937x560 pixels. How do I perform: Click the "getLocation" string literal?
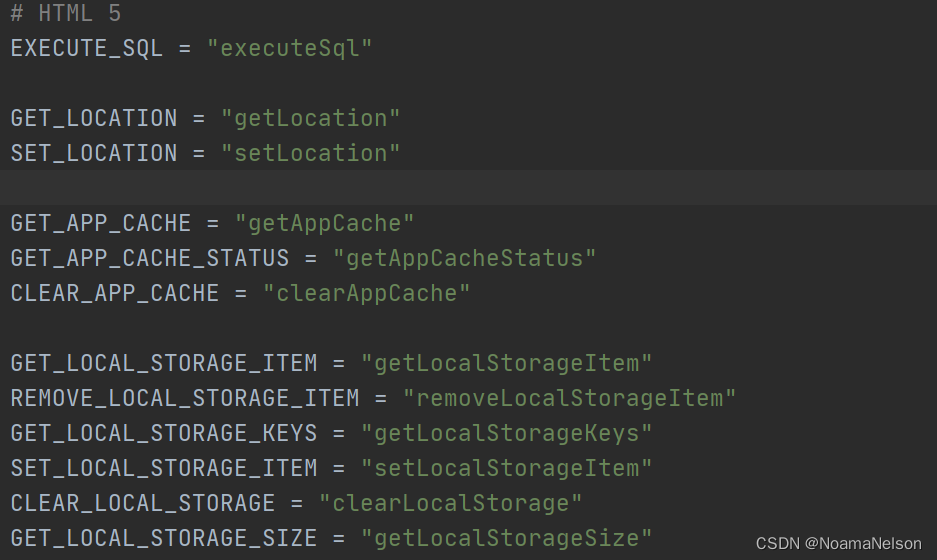point(310,118)
